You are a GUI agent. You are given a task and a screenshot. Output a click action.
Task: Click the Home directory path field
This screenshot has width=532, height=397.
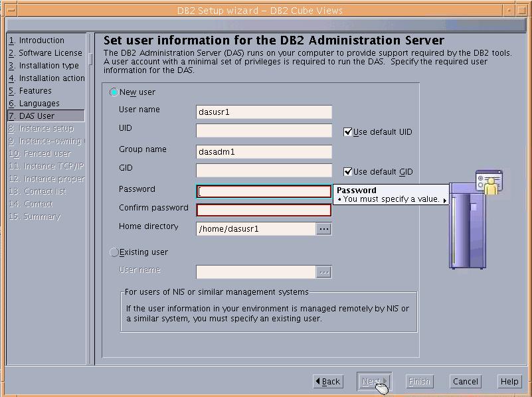click(x=256, y=229)
